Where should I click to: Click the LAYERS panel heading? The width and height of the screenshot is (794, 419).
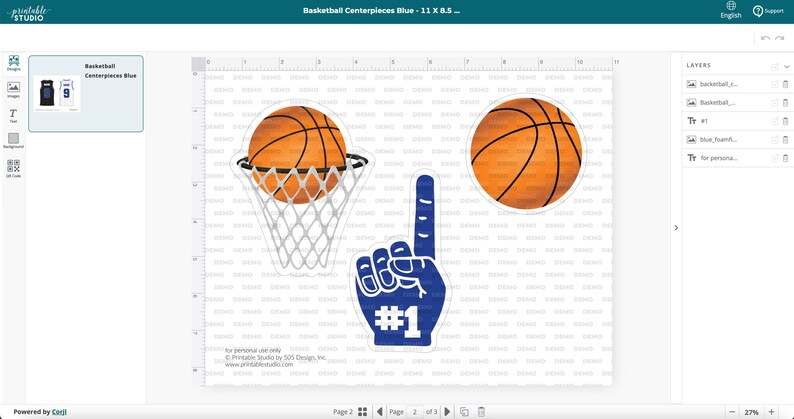click(699, 65)
